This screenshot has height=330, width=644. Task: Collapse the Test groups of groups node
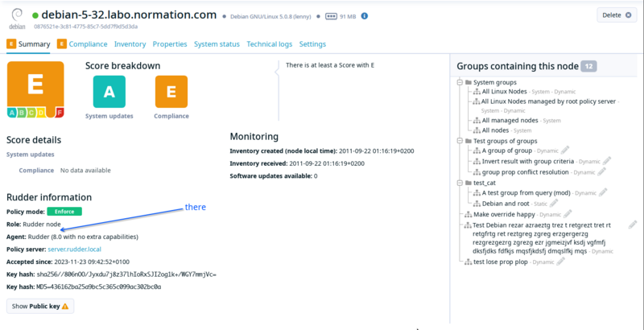[x=460, y=141]
